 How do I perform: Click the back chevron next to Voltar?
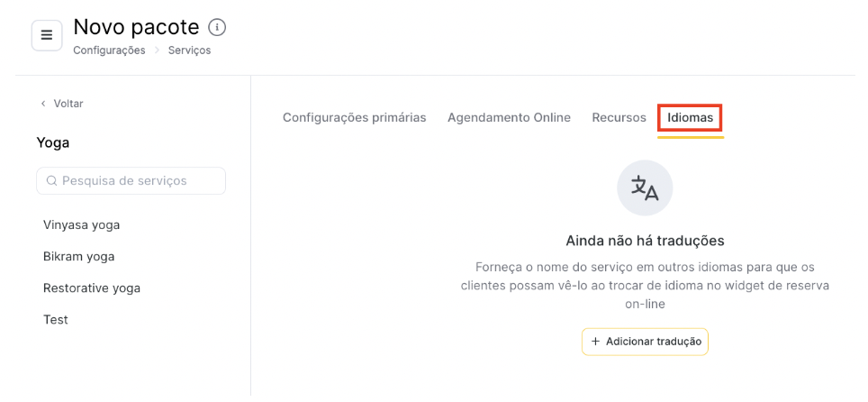coord(43,104)
